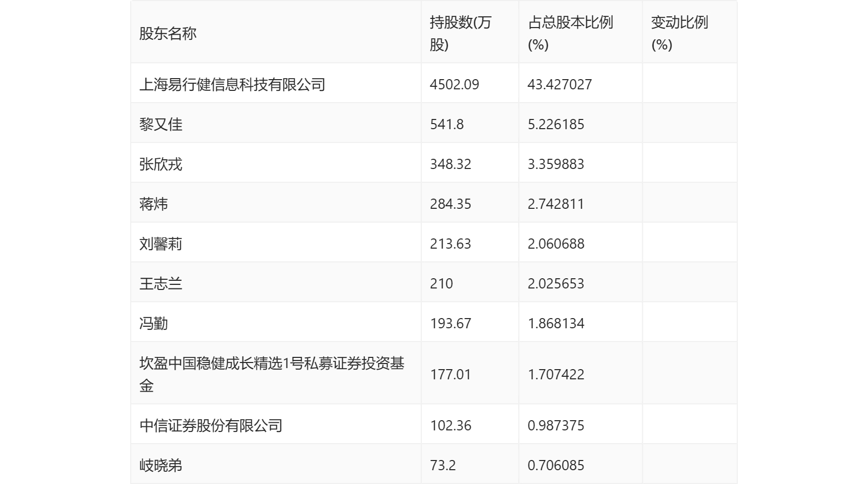This screenshot has height=484, width=868.
Task: Click the percentage 2.025653
Action: click(556, 283)
